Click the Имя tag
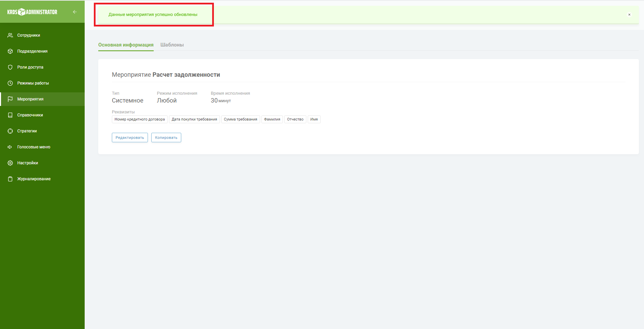 (314, 119)
